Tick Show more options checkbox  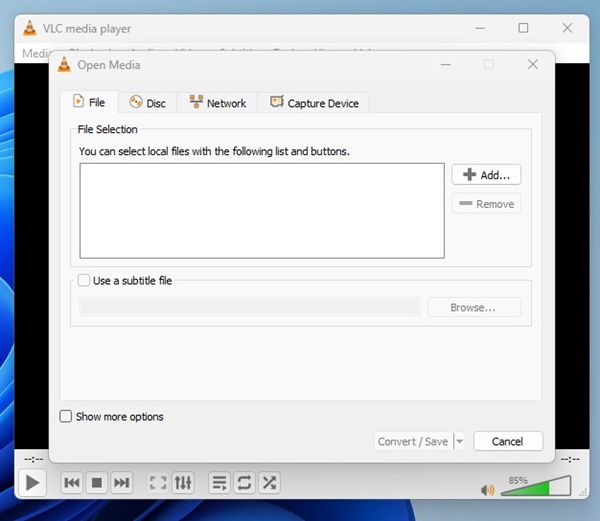[x=65, y=416]
